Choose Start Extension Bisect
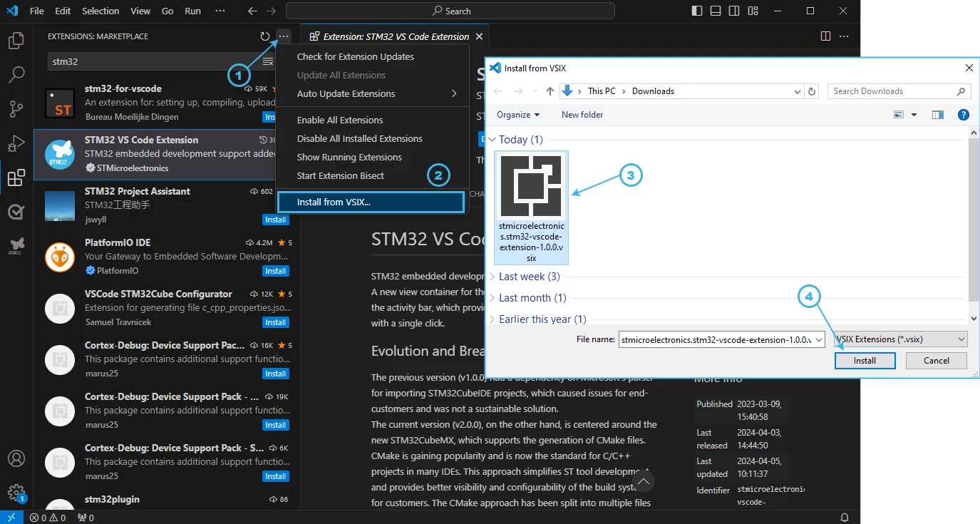980x524 pixels. click(372, 175)
